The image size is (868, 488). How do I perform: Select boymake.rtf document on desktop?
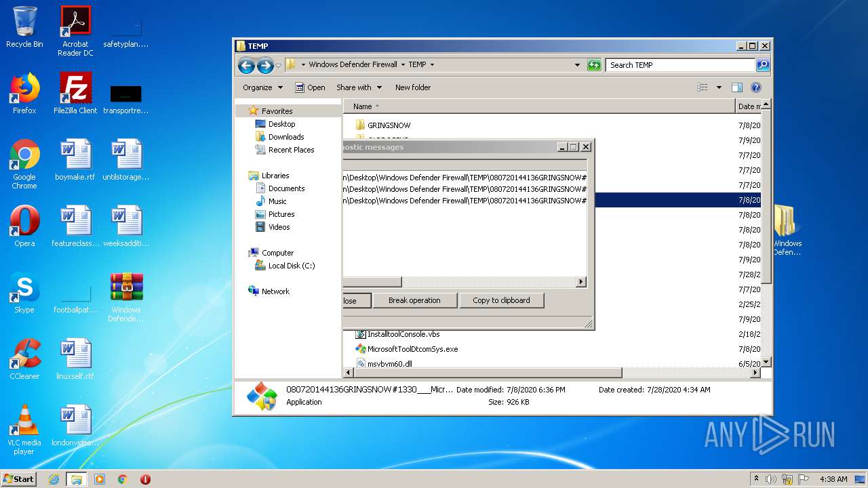coord(75,160)
